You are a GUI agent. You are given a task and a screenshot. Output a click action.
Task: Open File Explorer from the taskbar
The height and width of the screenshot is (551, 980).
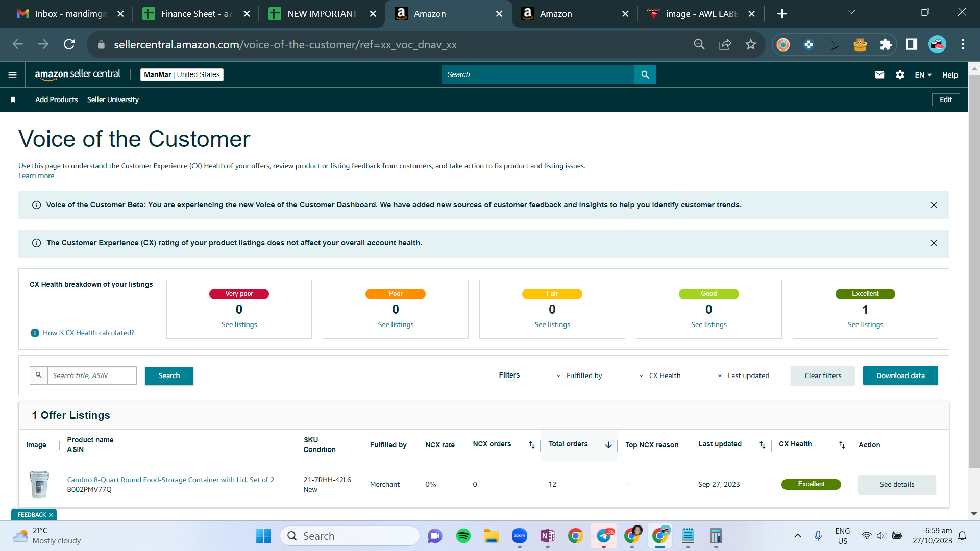[x=492, y=536]
